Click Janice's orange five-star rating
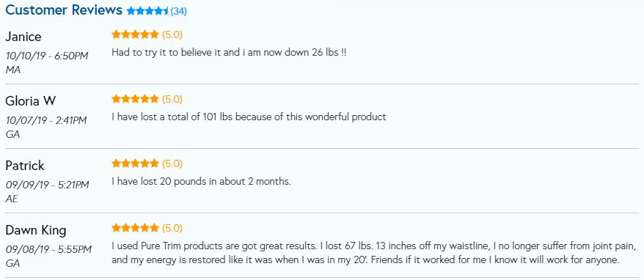 point(135,34)
